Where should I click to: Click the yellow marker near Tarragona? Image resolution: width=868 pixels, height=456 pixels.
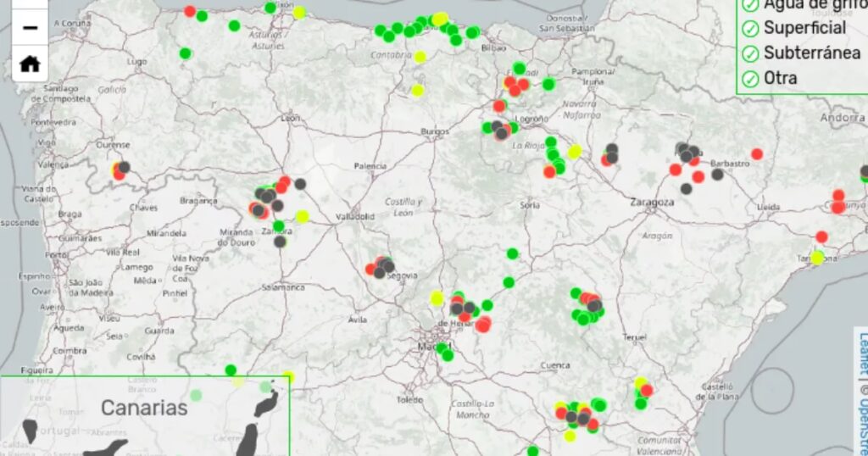(x=817, y=258)
